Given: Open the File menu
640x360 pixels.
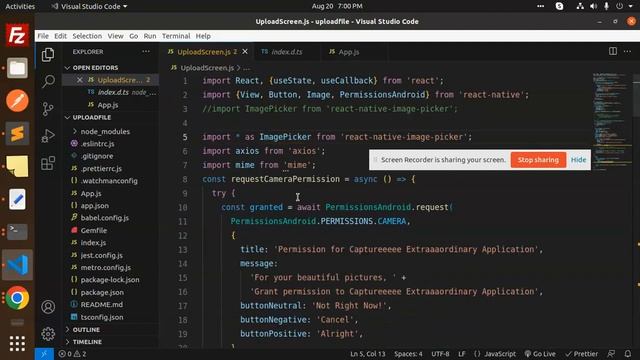Looking at the screenshot, I should click(x=43, y=36).
